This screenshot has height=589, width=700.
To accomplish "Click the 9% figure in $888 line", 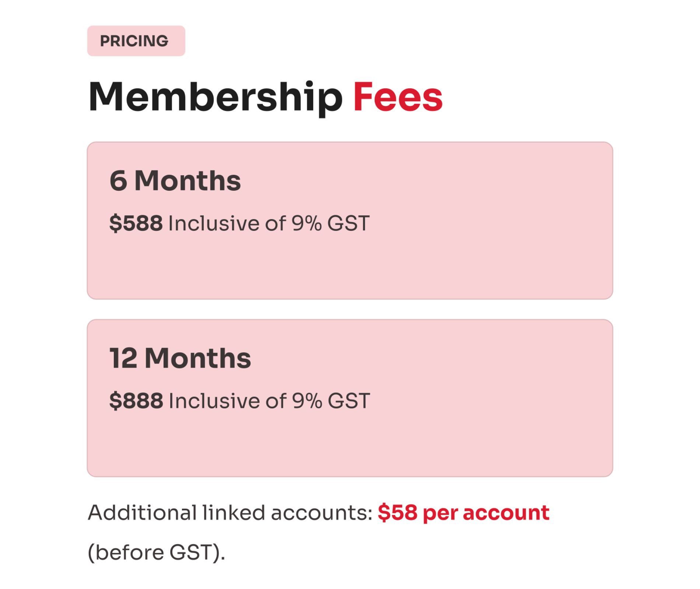I will click(x=307, y=401).
